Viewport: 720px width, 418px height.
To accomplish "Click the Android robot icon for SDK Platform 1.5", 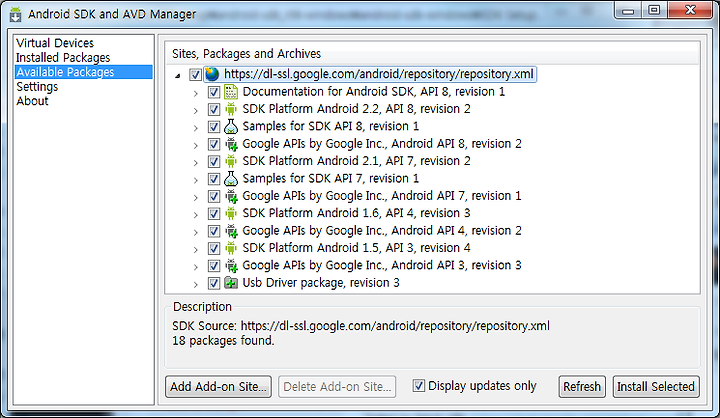I will pos(231,248).
